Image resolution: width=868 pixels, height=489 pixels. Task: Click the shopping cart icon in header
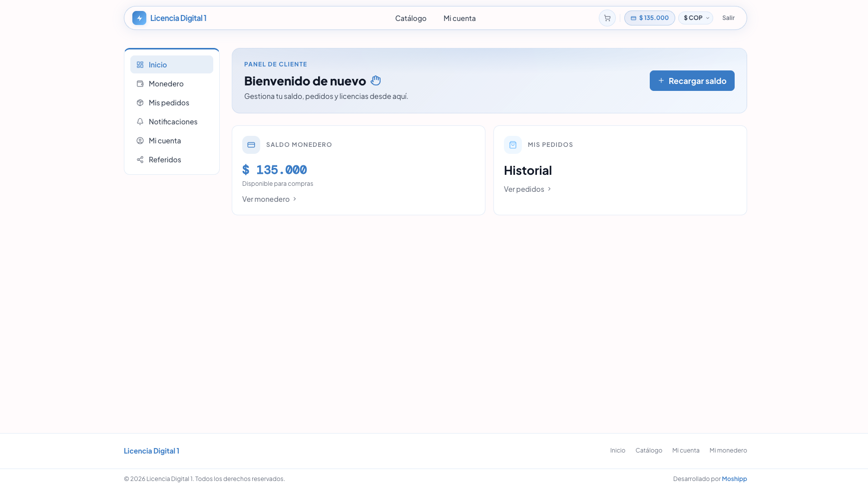point(607,17)
